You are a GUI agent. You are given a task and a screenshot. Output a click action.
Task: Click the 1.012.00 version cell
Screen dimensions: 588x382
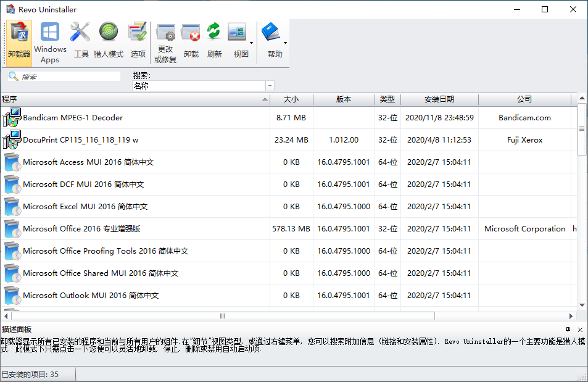pyautogui.click(x=344, y=140)
